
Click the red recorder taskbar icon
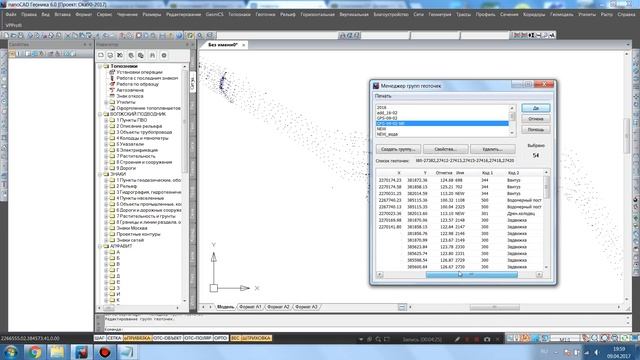pos(104,352)
